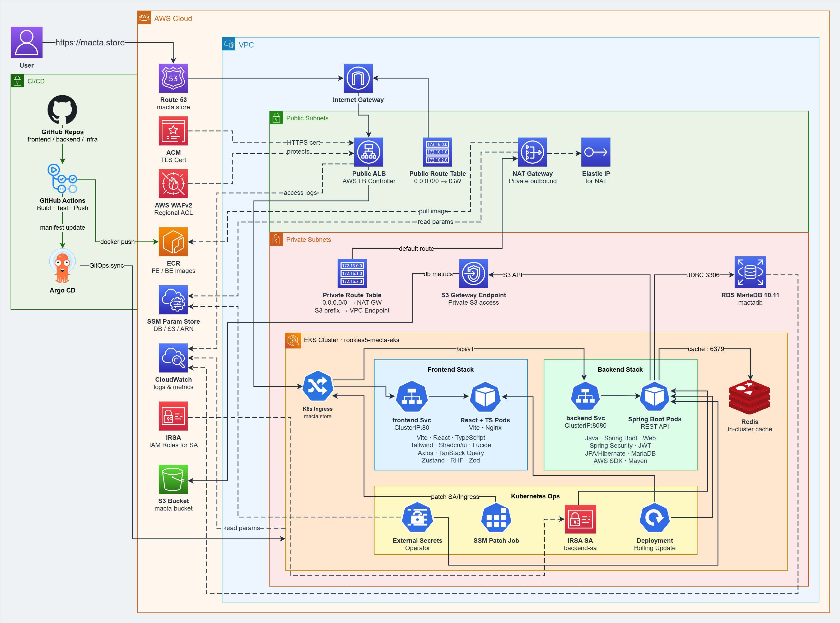Select the 'Frontend Stack' title
Viewport: 840px width, 623px height.
tap(450, 370)
